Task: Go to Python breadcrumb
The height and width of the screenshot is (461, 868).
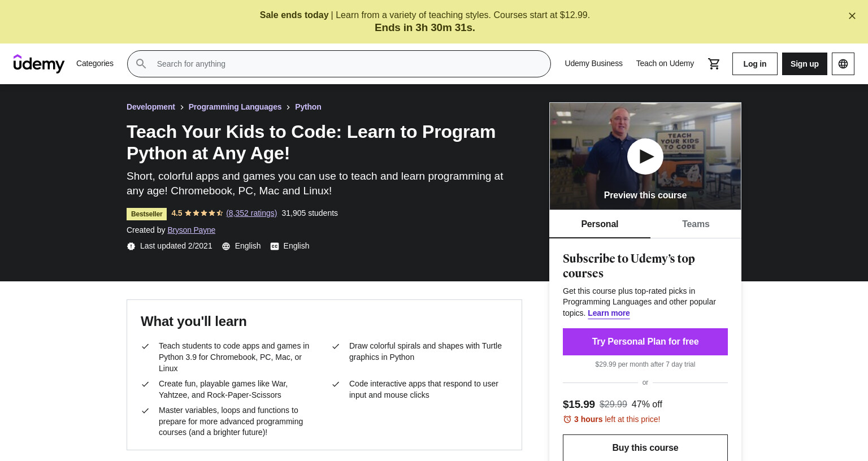Action: [308, 107]
